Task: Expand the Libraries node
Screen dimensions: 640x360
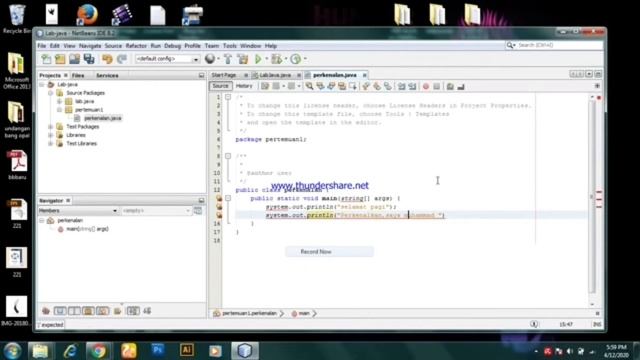Action: [x=50, y=135]
